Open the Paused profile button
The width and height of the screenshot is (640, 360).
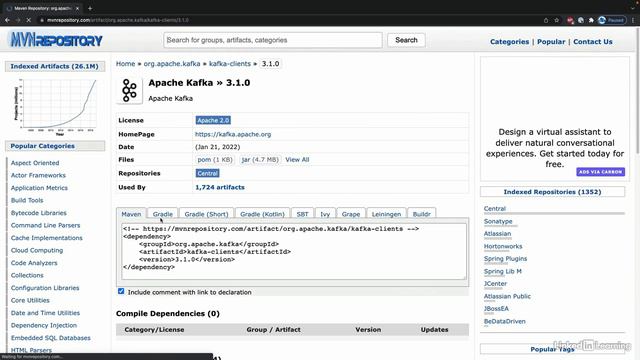click(x=612, y=20)
